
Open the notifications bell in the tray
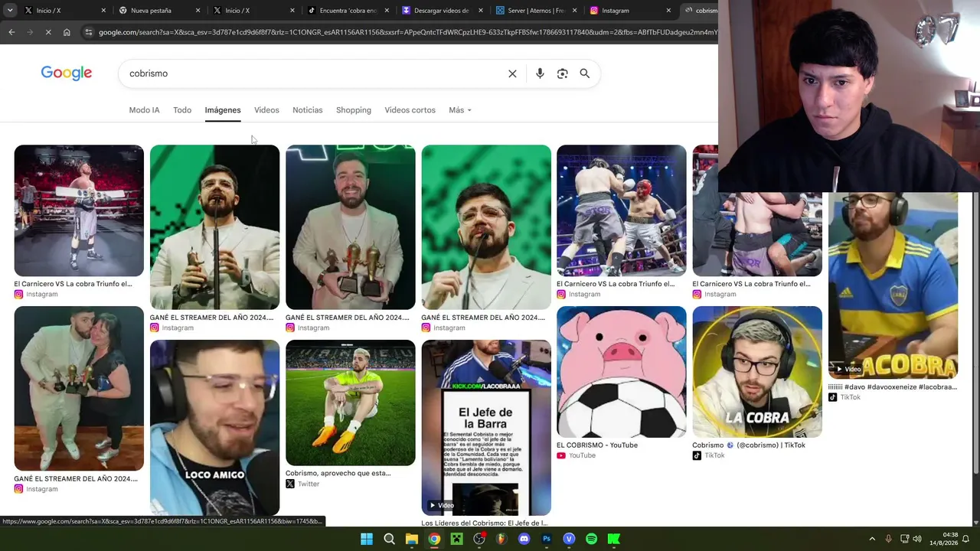(965, 539)
